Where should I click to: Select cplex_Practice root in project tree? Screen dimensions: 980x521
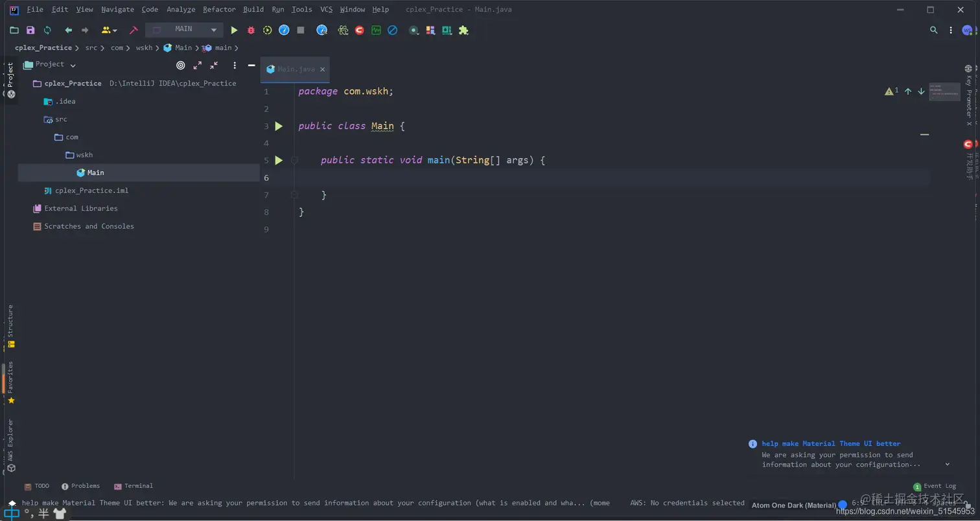point(73,84)
